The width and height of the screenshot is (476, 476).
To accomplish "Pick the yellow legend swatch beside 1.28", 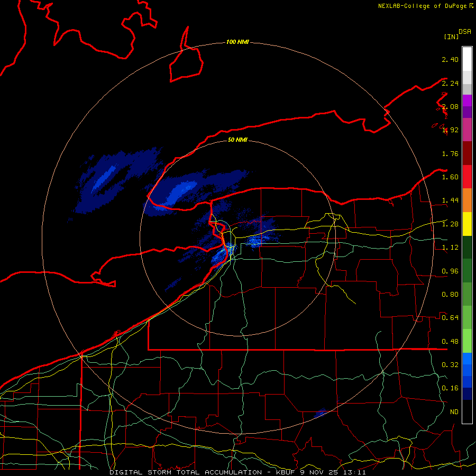I will pos(467,224).
